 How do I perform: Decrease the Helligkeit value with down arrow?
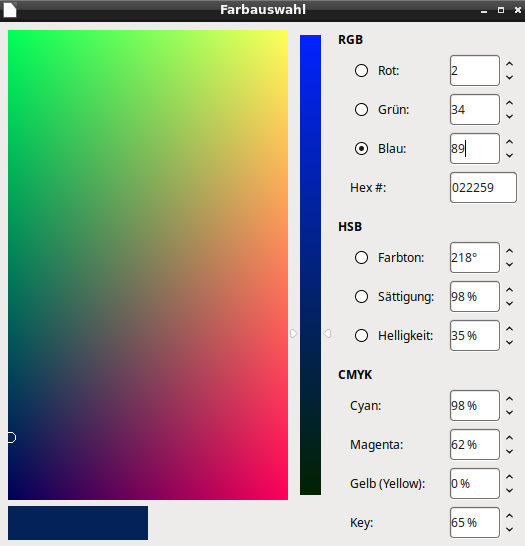click(x=509, y=342)
